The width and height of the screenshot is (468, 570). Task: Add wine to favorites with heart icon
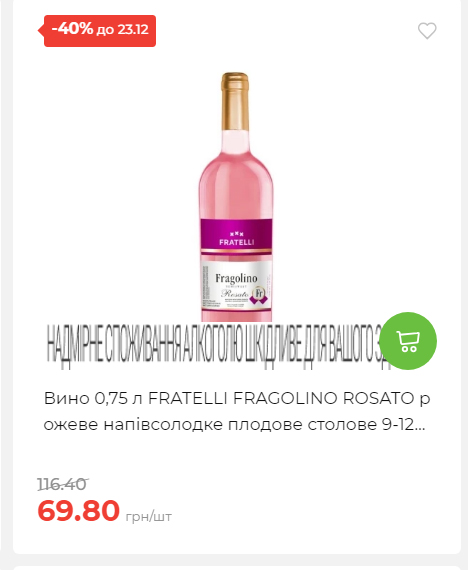[427, 31]
